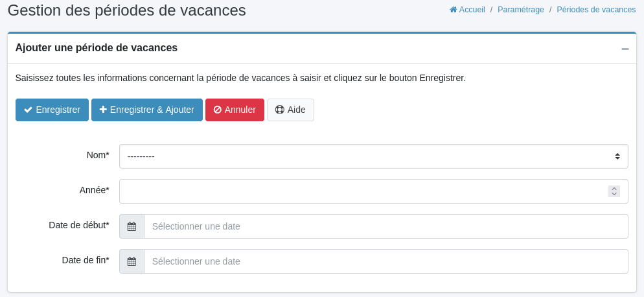644x297 pixels.
Task: Open the Nom dropdown list
Action: point(373,156)
